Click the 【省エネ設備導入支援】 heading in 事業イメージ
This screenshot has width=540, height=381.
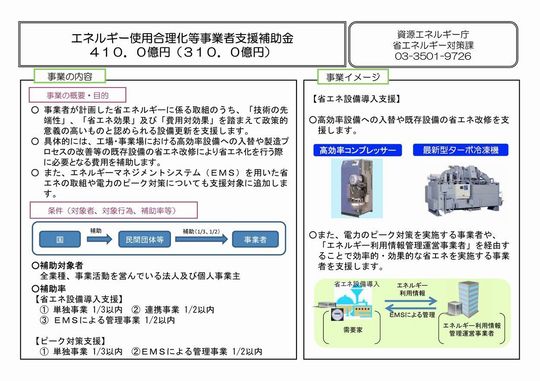click(357, 99)
